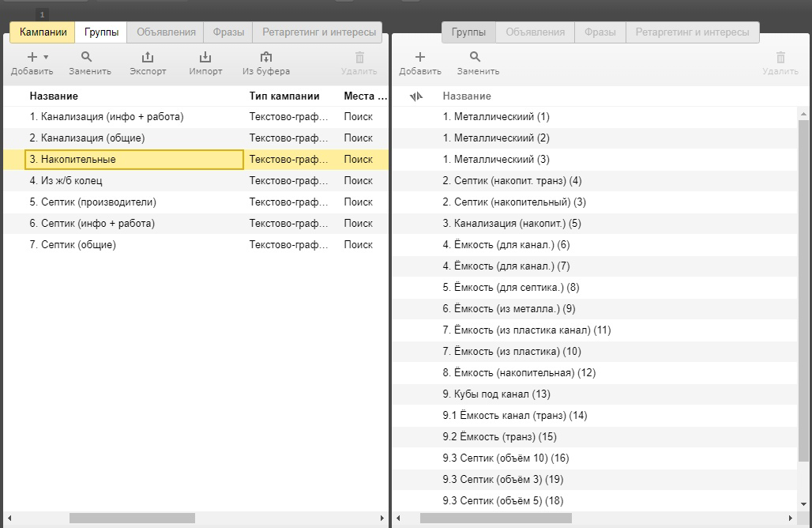Switch to the Группы tab in the left panel
The width and height of the screenshot is (812, 528).
[101, 32]
